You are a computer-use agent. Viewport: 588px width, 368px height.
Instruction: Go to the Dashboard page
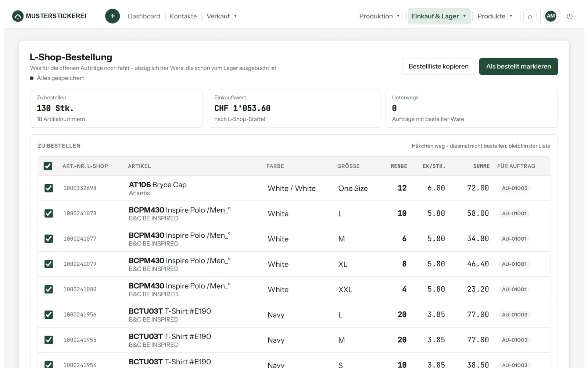tap(144, 16)
